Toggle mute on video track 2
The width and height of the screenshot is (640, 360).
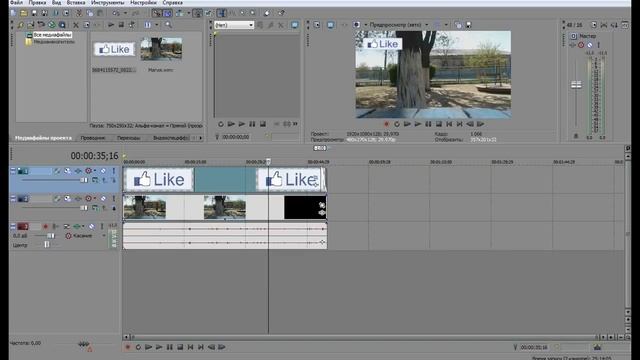[x=103, y=198]
